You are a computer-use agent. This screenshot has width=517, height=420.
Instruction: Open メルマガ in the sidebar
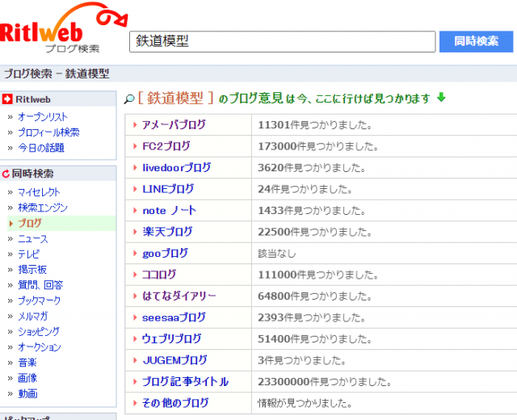coord(32,316)
